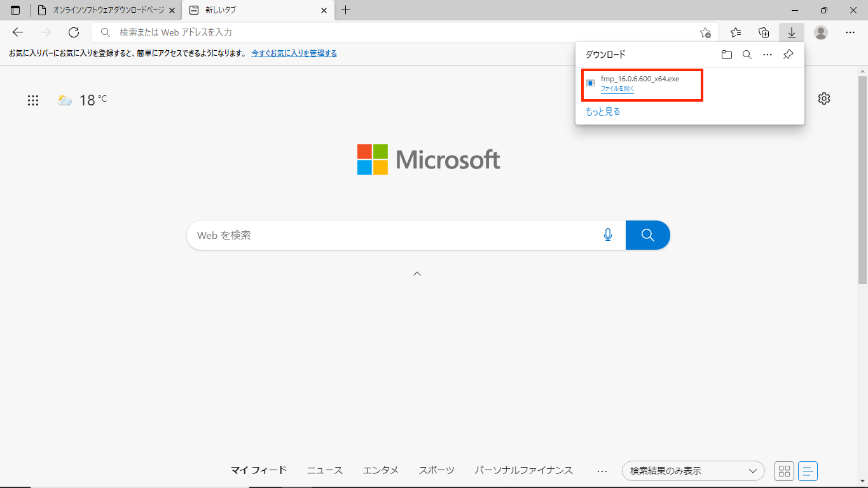Screen dimensions: 868x488
Task: Toggle the Downloads toolbar icon
Action: point(792,32)
